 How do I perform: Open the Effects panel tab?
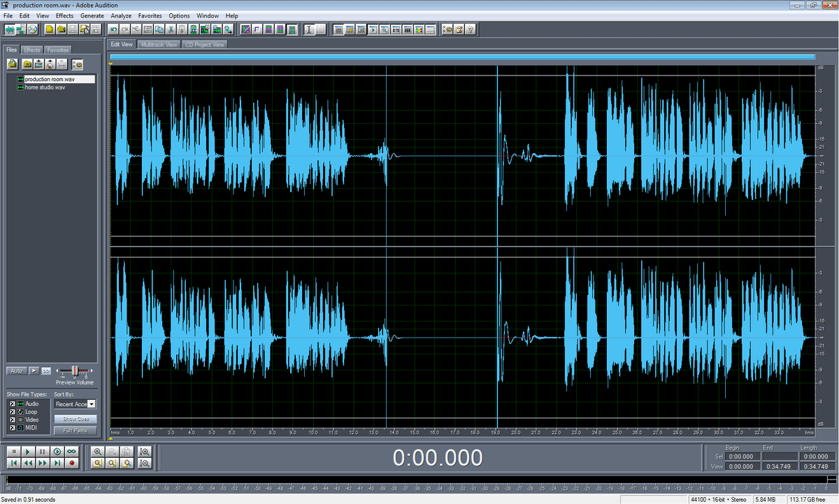32,50
